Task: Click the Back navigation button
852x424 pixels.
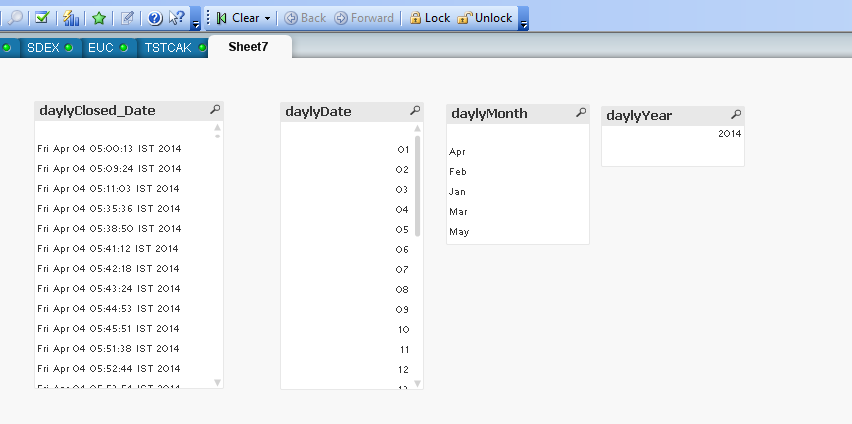Action: pyautogui.click(x=305, y=18)
